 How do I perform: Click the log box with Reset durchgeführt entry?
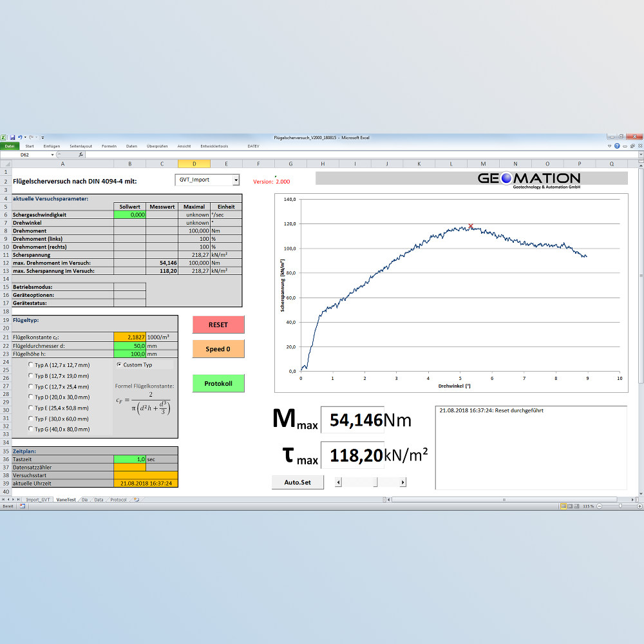531,448
